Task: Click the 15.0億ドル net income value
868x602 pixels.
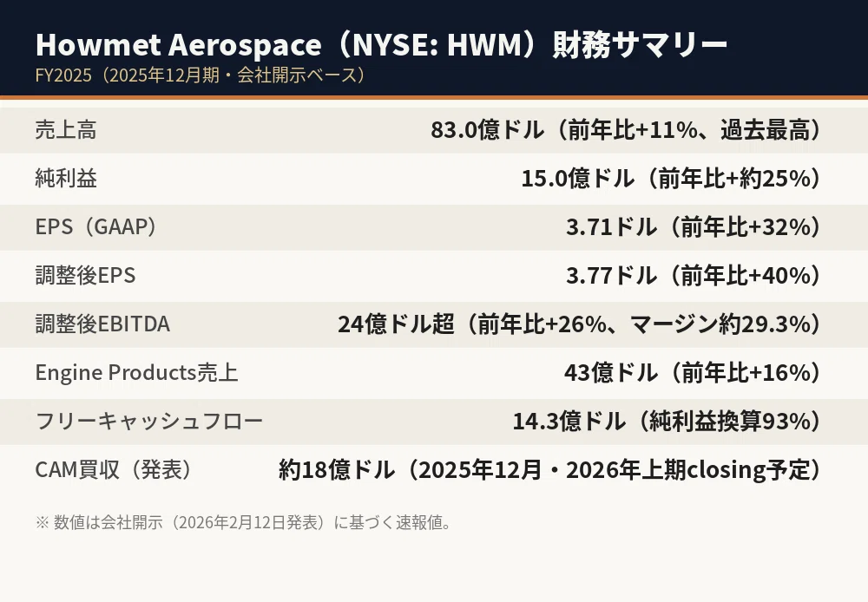Action: click(x=672, y=179)
